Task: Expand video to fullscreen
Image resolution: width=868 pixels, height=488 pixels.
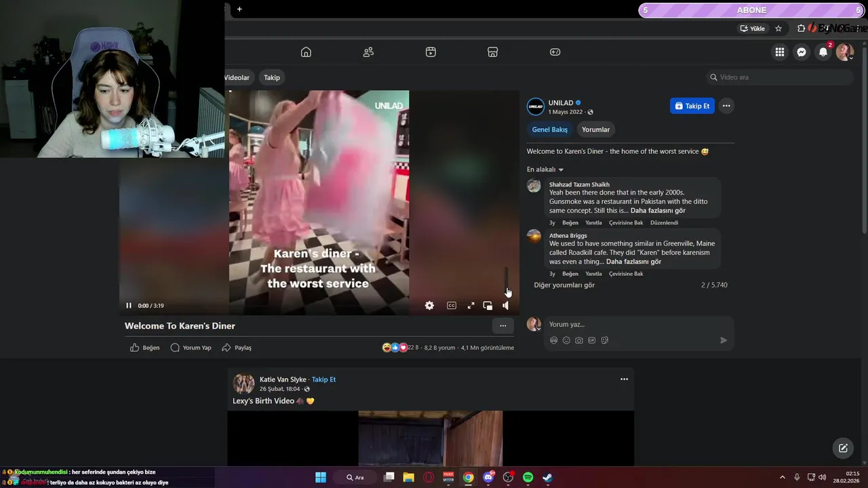Action: pos(471,306)
